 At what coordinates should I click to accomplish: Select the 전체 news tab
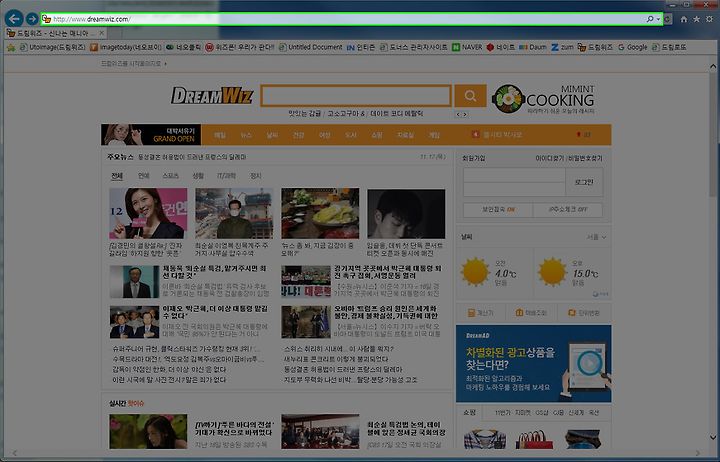[x=117, y=176]
